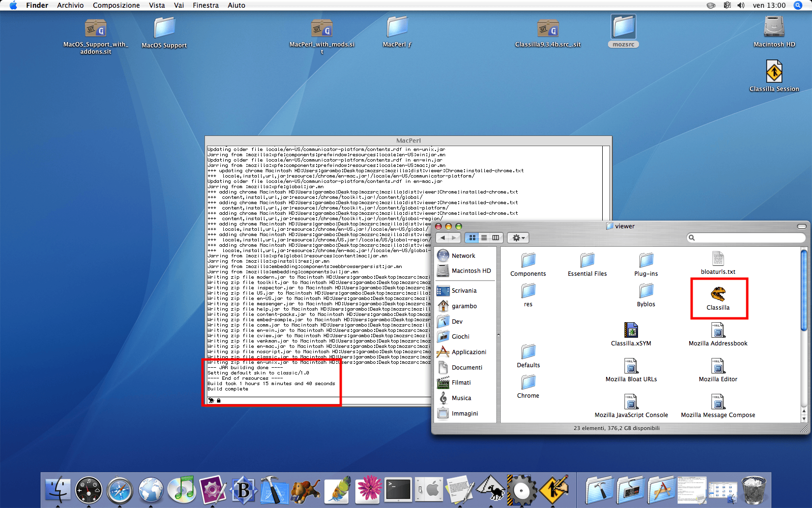Open the Trash in the Dock
This screenshot has width=812, height=508.
[753, 490]
